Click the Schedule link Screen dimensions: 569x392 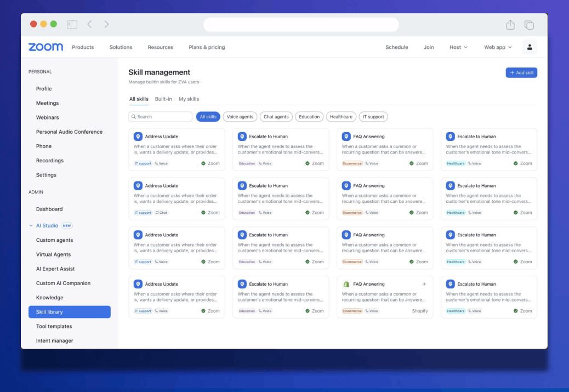(397, 47)
